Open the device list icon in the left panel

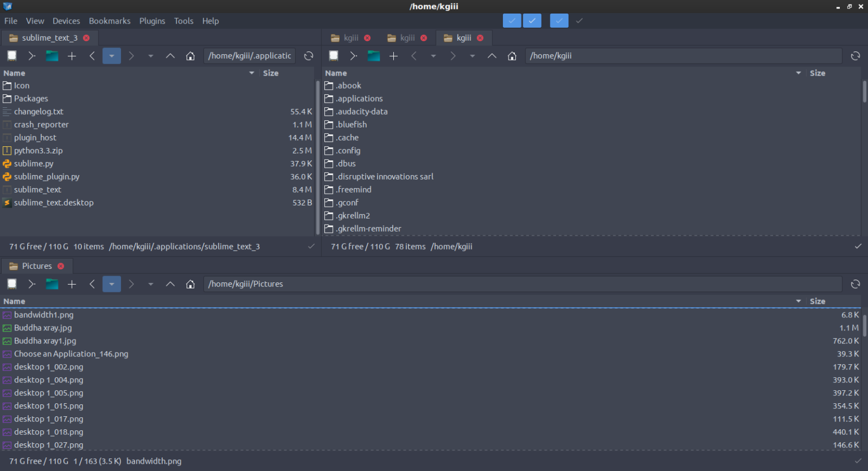coord(12,55)
